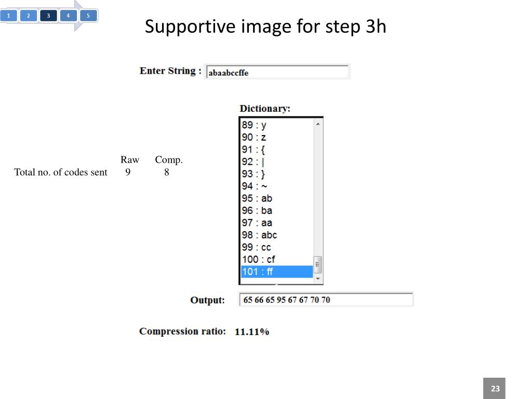532x399 pixels.
Task: Select dictionary entry 96 : ba
Action: point(277,210)
